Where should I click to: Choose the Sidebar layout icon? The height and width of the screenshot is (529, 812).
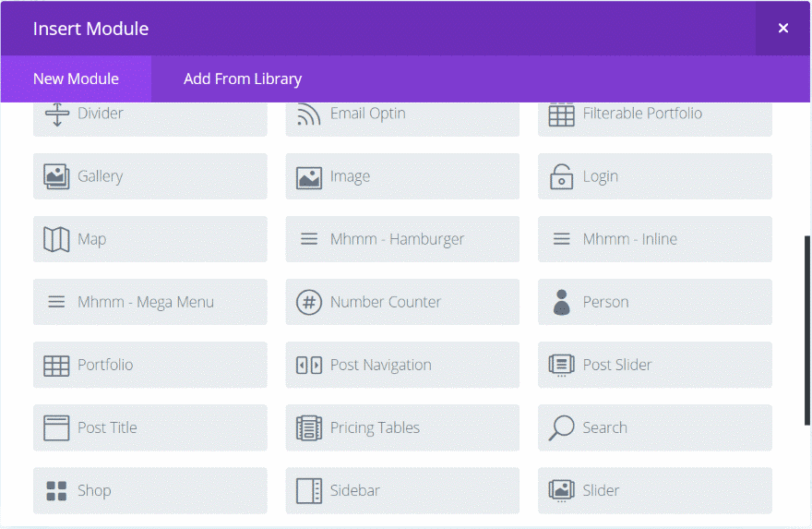pos(309,490)
